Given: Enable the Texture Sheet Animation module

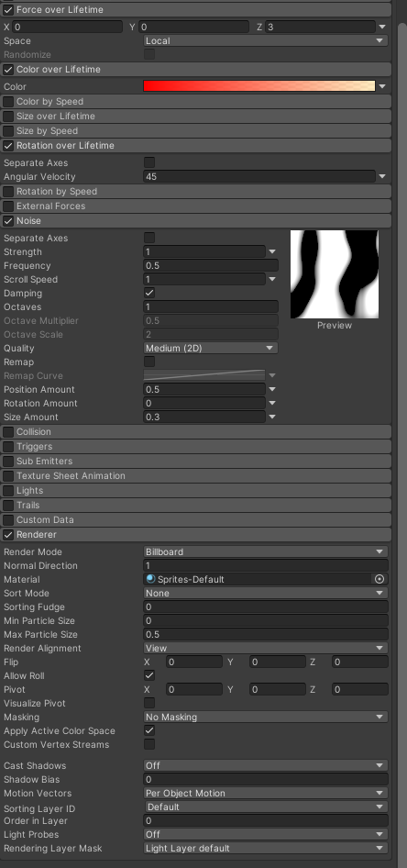Looking at the screenshot, I should 8,475.
